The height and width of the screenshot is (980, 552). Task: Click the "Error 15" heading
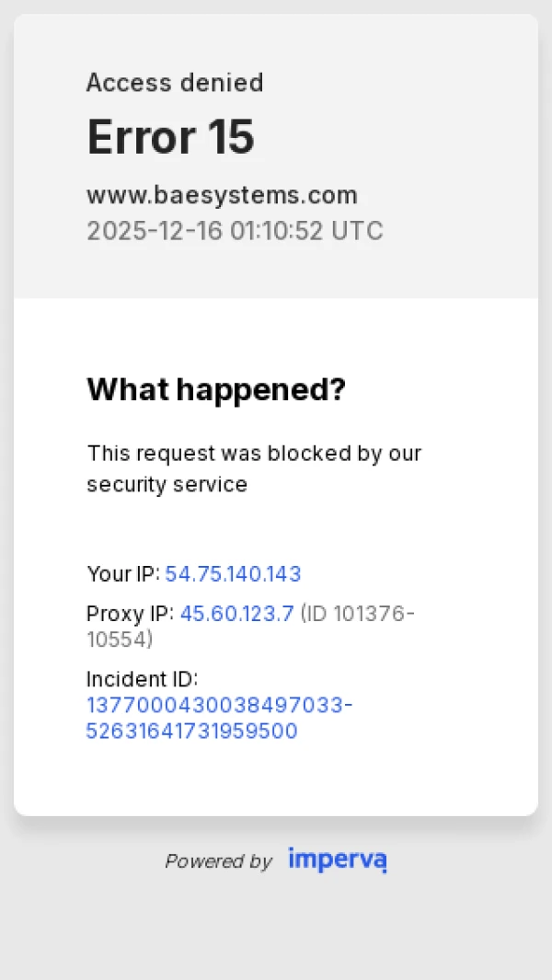click(170, 137)
